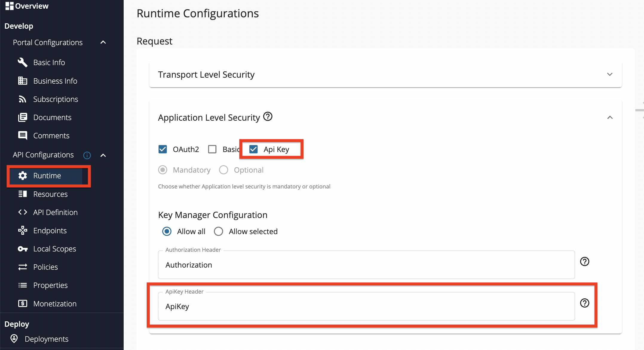This screenshot has width=644, height=350.
Task: Open the Endpoints icon in sidebar
Action: coord(22,230)
